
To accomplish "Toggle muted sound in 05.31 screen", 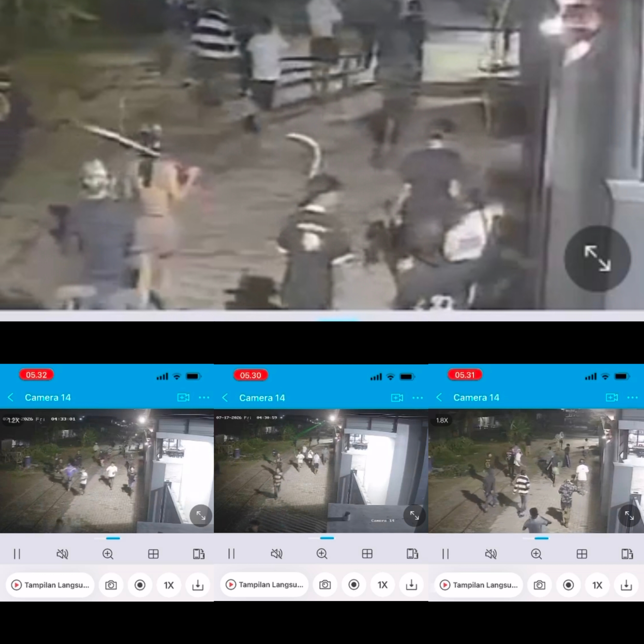I will [491, 554].
